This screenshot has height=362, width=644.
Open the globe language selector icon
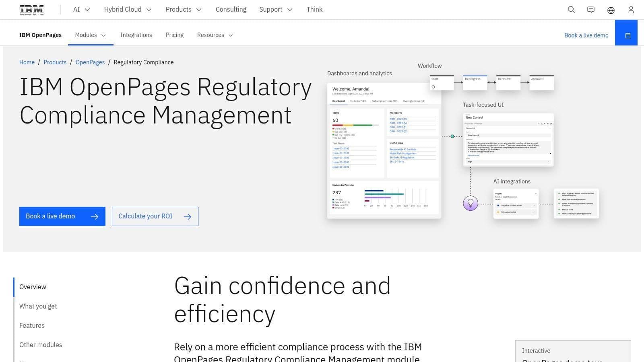coord(611,10)
